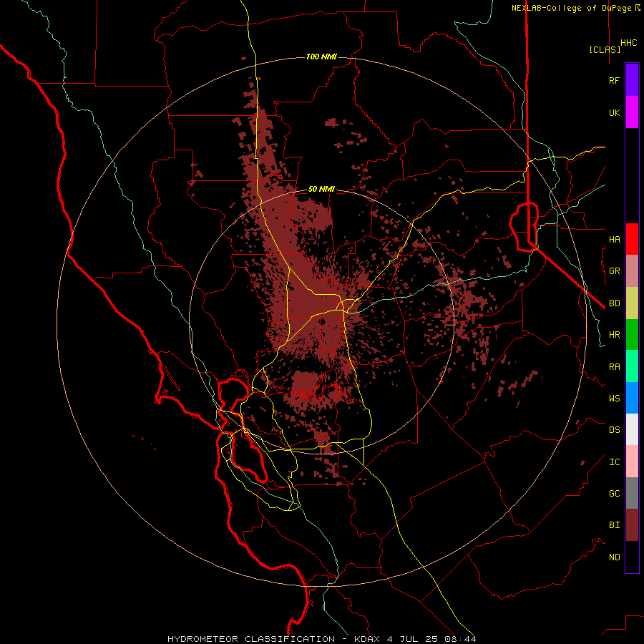Click the IC legend label
The height and width of the screenshot is (644, 644).
615,462
